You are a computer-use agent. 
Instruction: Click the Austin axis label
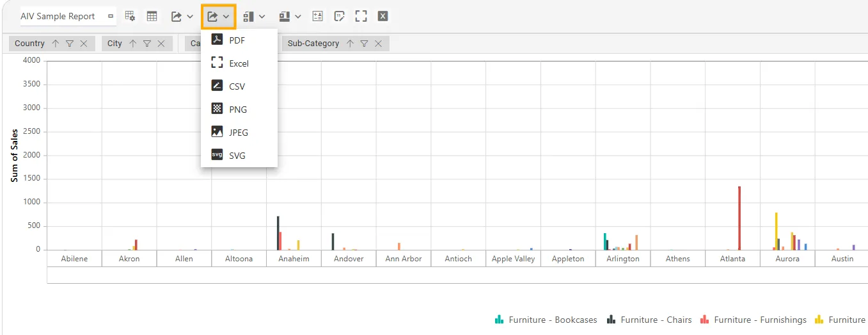(x=842, y=259)
